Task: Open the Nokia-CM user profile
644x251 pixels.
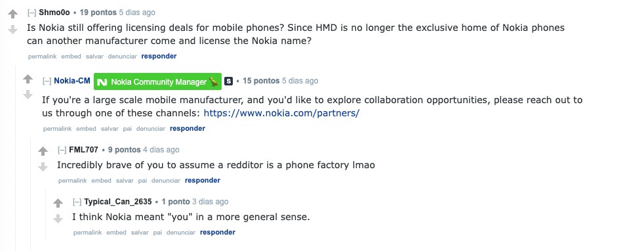Action: pyautogui.click(x=72, y=81)
